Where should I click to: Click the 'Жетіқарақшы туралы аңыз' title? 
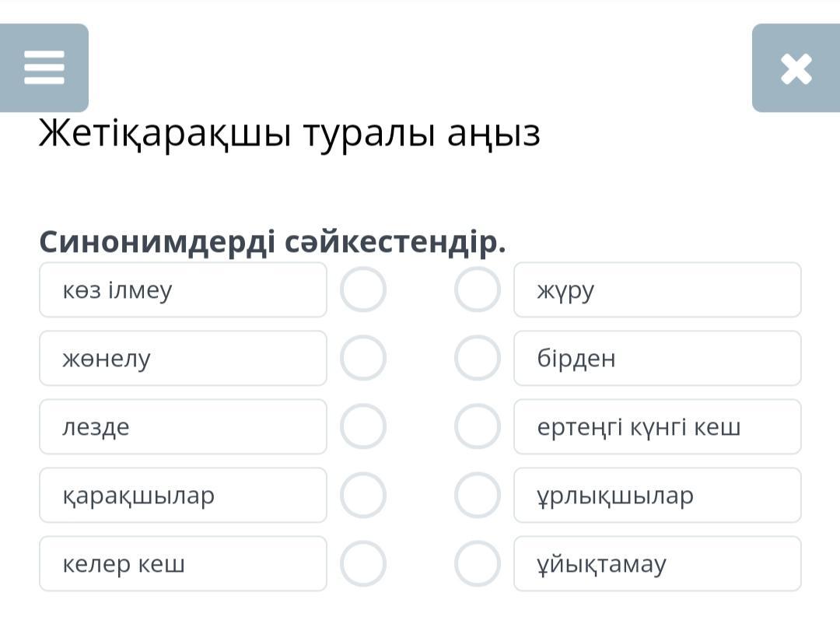289,134
